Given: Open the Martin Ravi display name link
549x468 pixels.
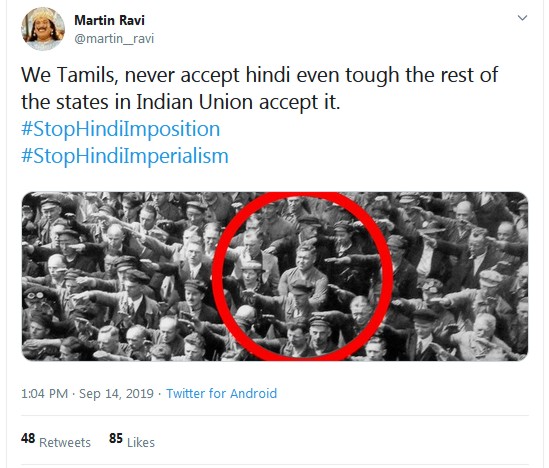Looking at the screenshot, I should pyautogui.click(x=109, y=20).
